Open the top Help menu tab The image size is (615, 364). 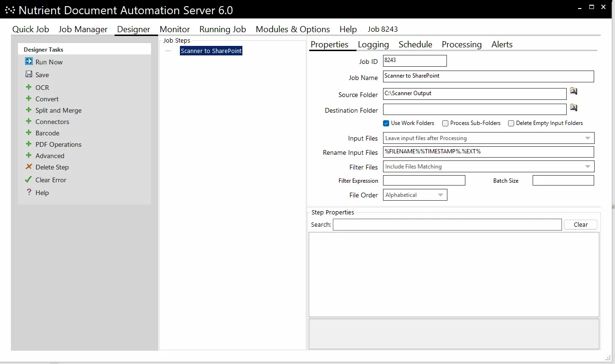click(x=348, y=29)
